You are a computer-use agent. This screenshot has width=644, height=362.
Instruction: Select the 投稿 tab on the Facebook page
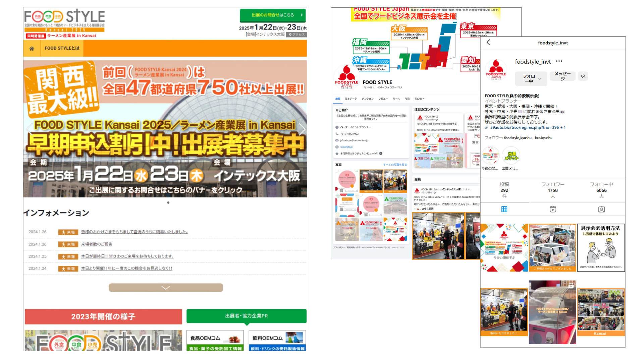(337, 99)
